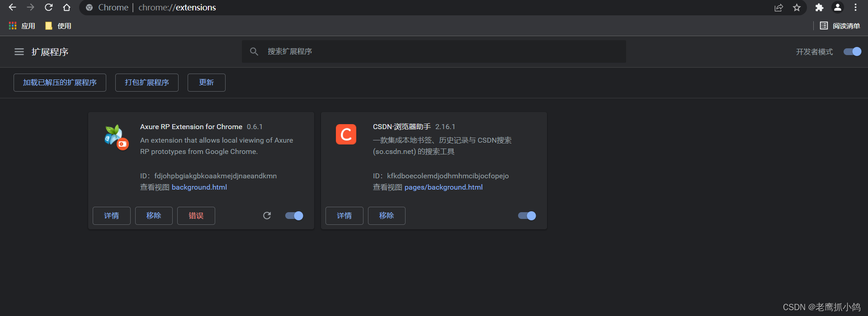Click Axure extension ID fdjohpbgiakgbkoaakmejdjnaeandkmn
This screenshot has width=868, height=316.
click(x=216, y=176)
